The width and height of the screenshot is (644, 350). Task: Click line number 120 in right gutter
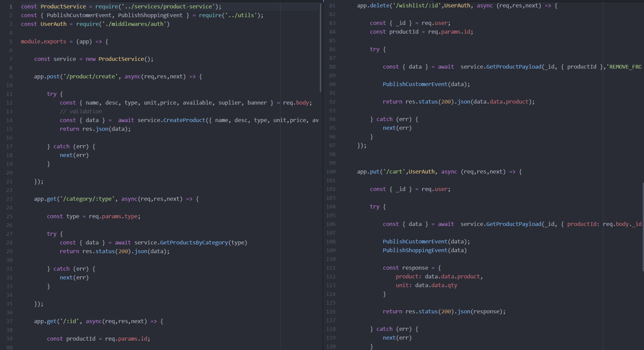click(331, 346)
